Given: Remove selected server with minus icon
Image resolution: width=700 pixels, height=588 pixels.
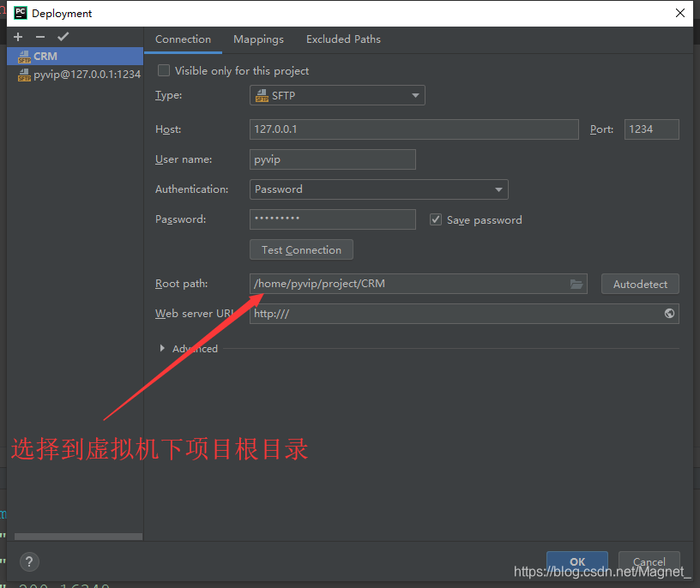Looking at the screenshot, I should [40, 37].
